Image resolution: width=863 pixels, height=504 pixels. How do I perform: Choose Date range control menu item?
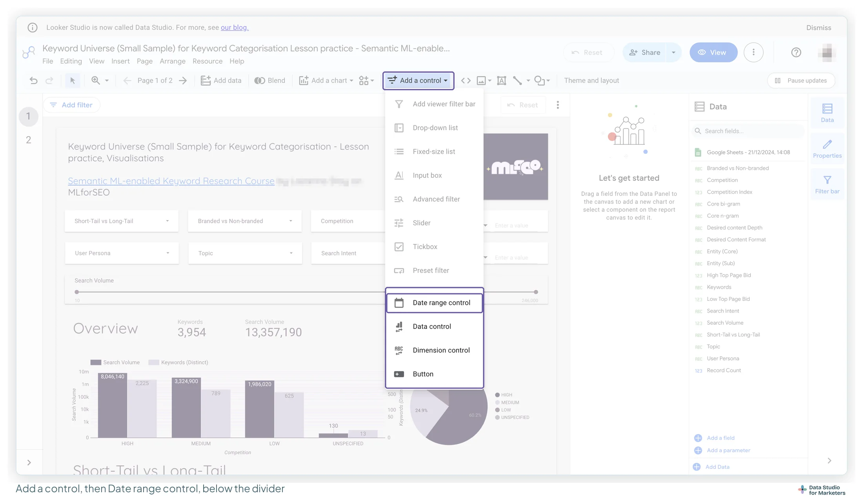click(435, 302)
